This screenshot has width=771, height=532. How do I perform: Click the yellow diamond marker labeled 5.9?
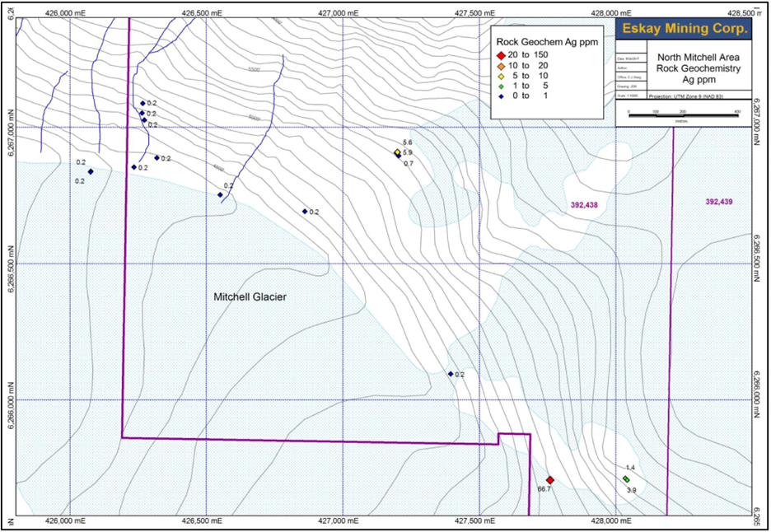397,152
